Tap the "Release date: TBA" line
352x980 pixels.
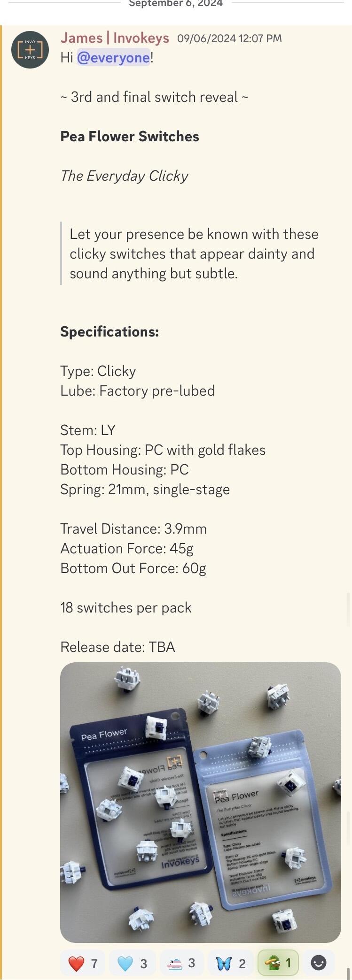pyautogui.click(x=117, y=647)
